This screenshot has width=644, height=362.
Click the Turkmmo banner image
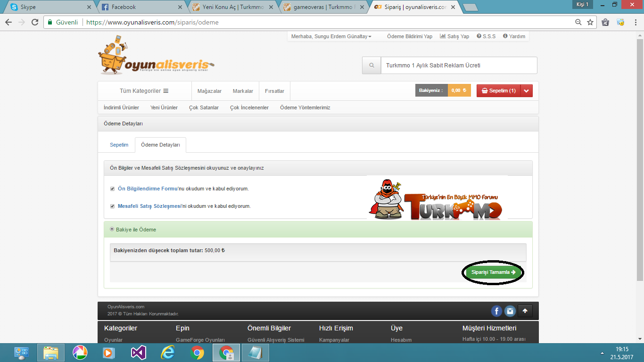(437, 198)
